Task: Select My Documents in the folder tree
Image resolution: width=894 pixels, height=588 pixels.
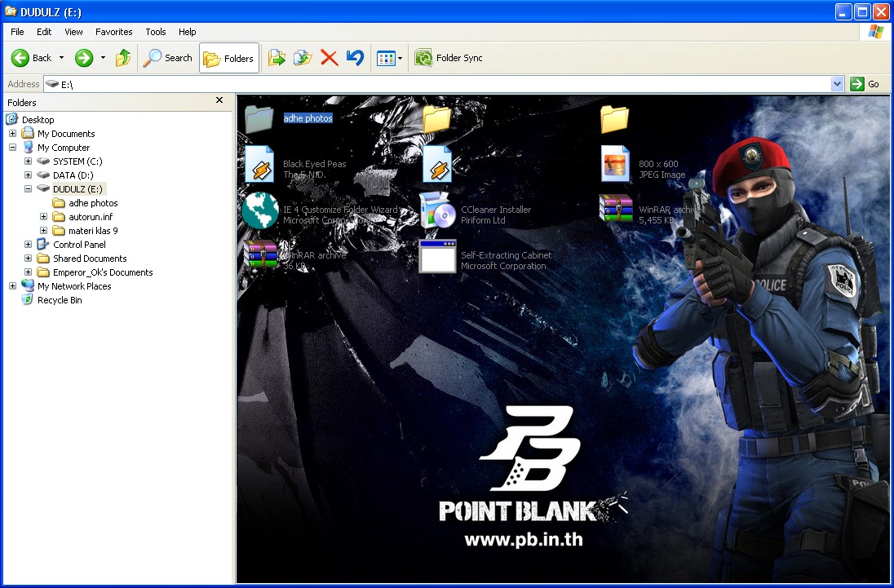Action: coord(66,133)
